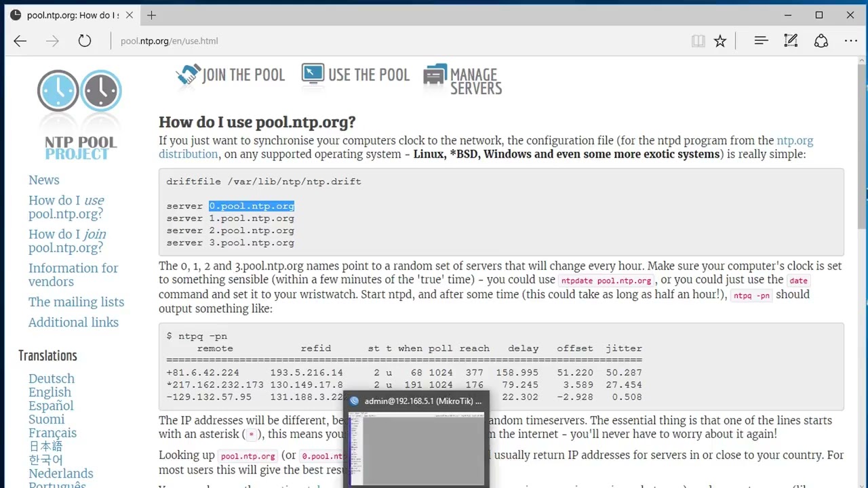This screenshot has width=868, height=488.
Task: Click the browser forward arrow
Action: (x=52, y=41)
